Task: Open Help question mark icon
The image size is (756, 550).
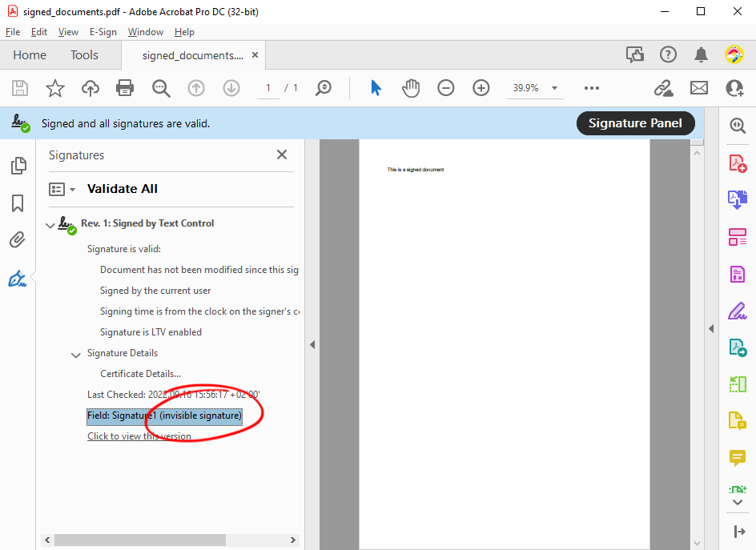Action: (x=668, y=54)
